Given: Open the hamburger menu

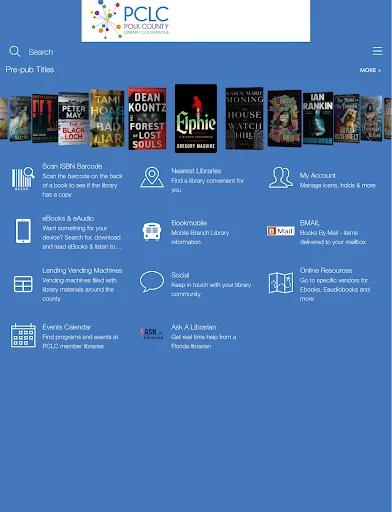Looking at the screenshot, I should (x=377, y=51).
